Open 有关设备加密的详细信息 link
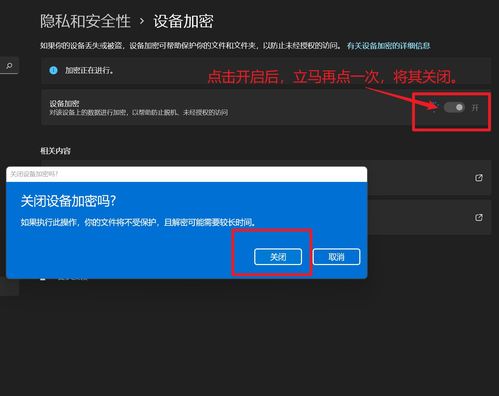499x396 pixels. [x=388, y=46]
